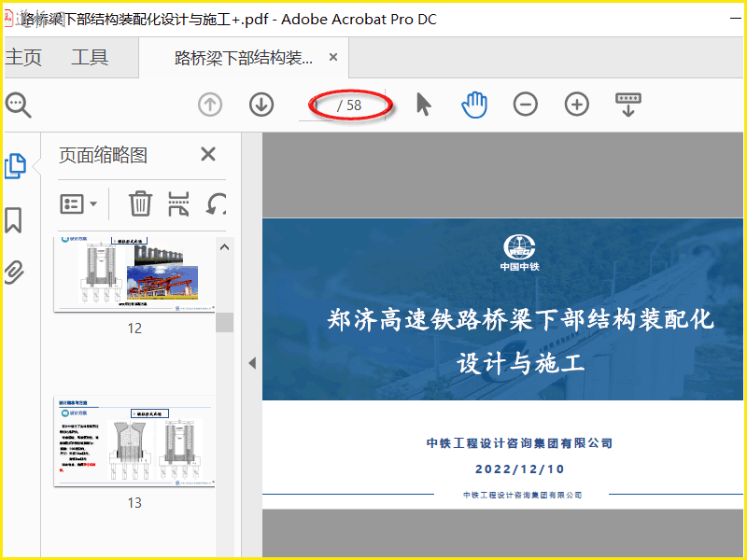Click the title 郑济高速铁路桥梁下部结构装配化
Screen dimensions: 747x560
520,319
